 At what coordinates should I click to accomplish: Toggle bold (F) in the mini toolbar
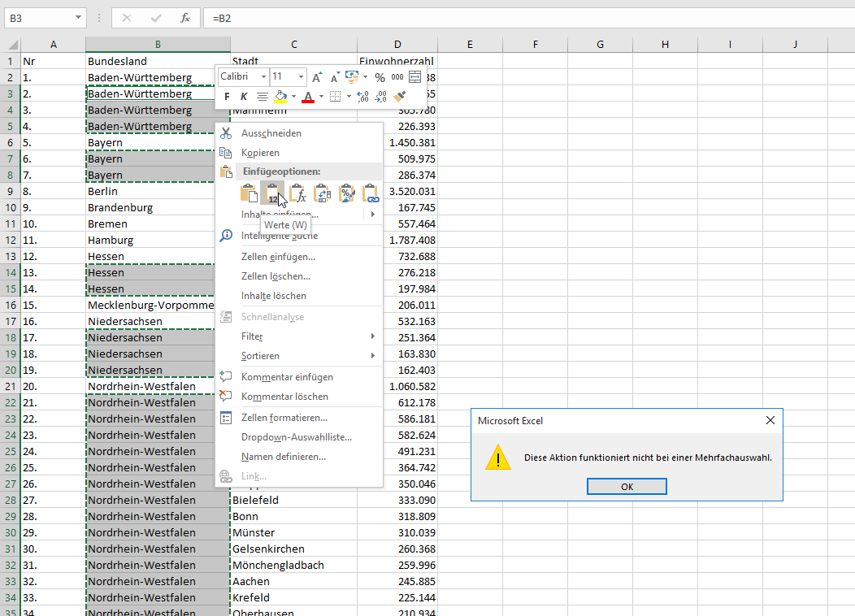tap(227, 97)
